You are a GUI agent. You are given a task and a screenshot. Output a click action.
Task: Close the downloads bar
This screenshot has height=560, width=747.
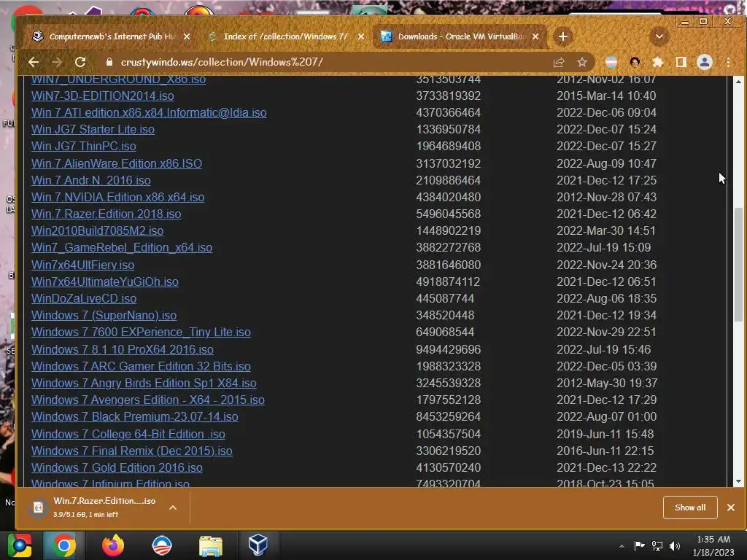tap(731, 507)
